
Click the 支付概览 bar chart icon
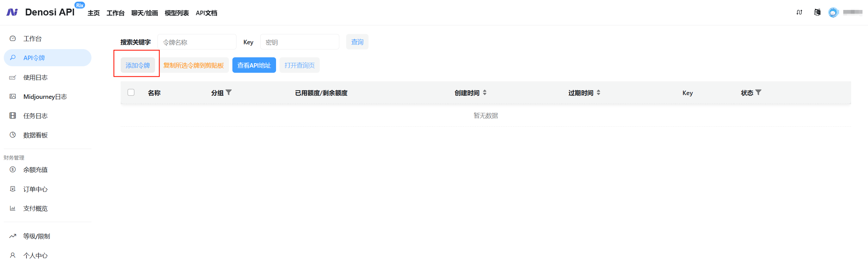pos(13,208)
